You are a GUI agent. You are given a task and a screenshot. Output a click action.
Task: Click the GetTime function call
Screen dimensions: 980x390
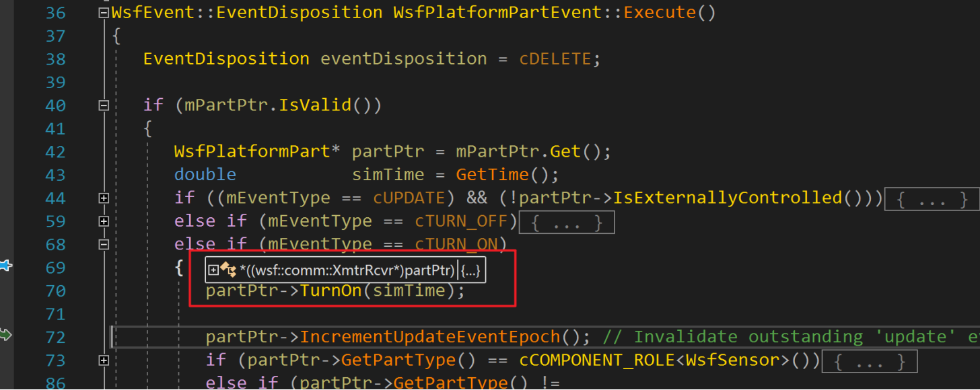click(492, 175)
